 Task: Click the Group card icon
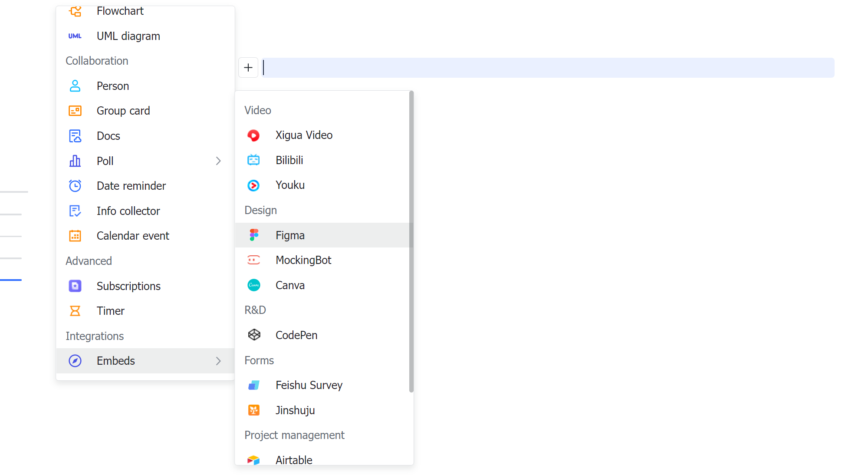[75, 111]
